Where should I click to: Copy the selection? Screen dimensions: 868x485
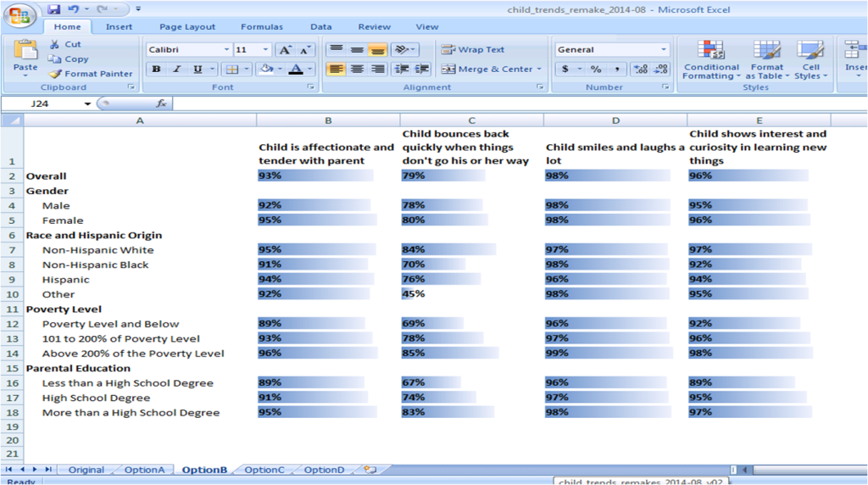pyautogui.click(x=68, y=59)
